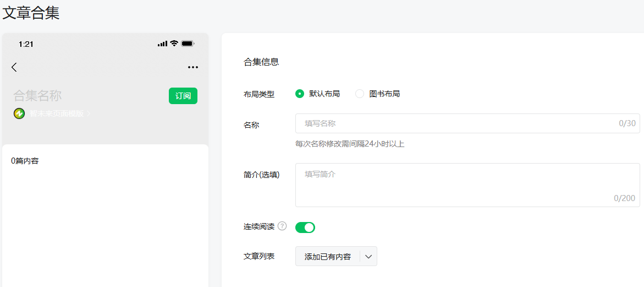Viewport: 644px width, 287px height.
Task: Click the help question mark next to 连续阅读
Action: (282, 226)
